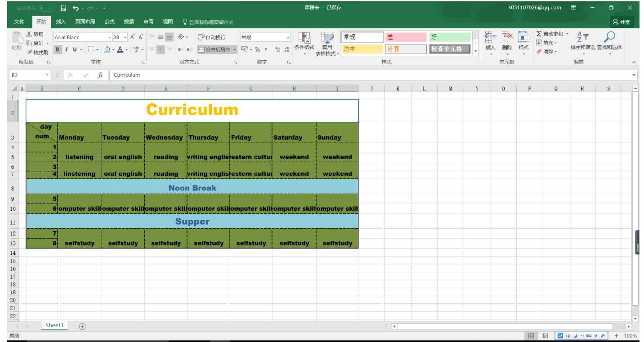Viewport: 644px width, 342px height.
Task: Toggle Italic formatting button
Action: (x=66, y=49)
